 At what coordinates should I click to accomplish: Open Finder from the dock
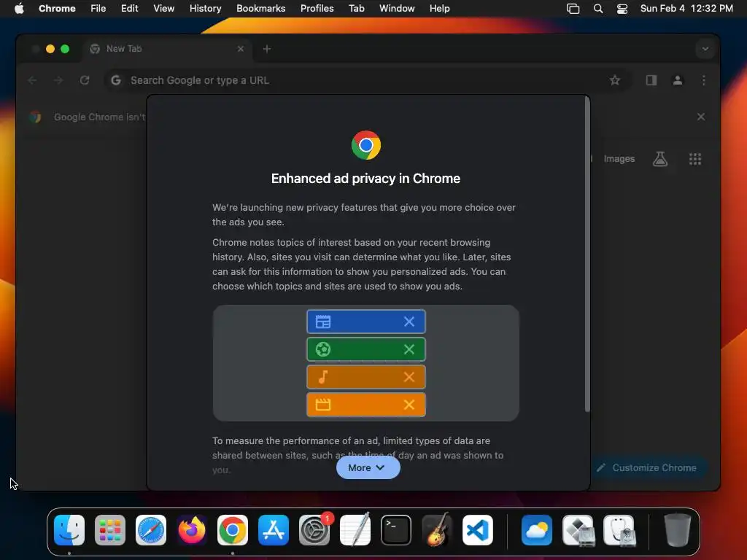click(69, 530)
